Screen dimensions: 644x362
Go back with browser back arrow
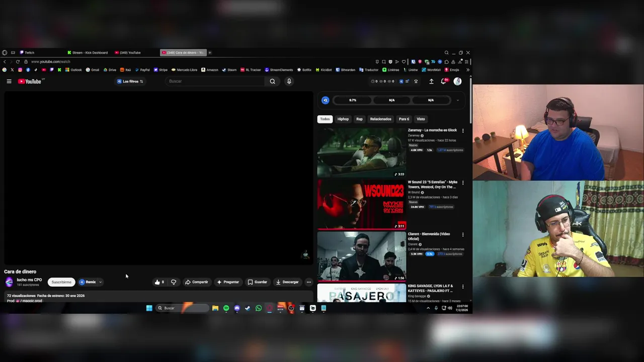coord(5,61)
